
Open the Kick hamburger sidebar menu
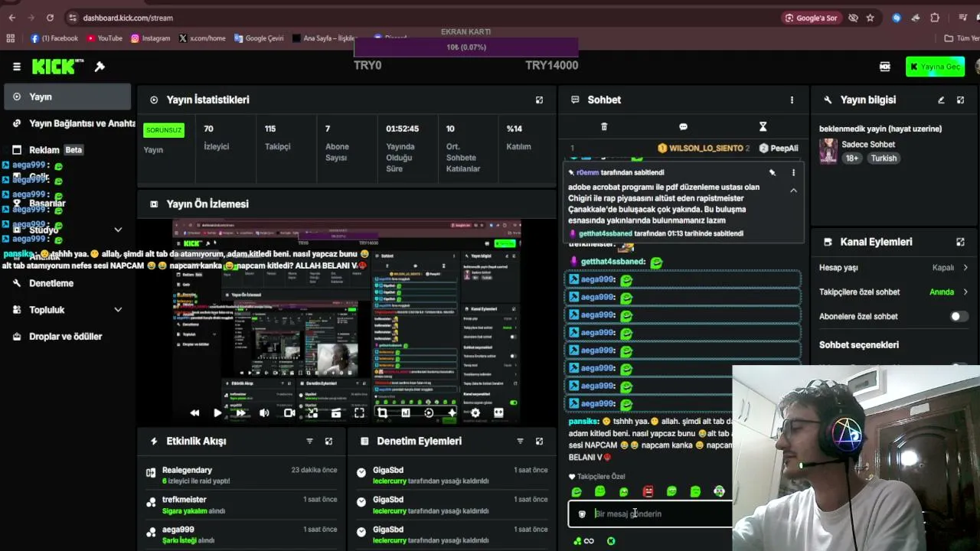[16, 67]
